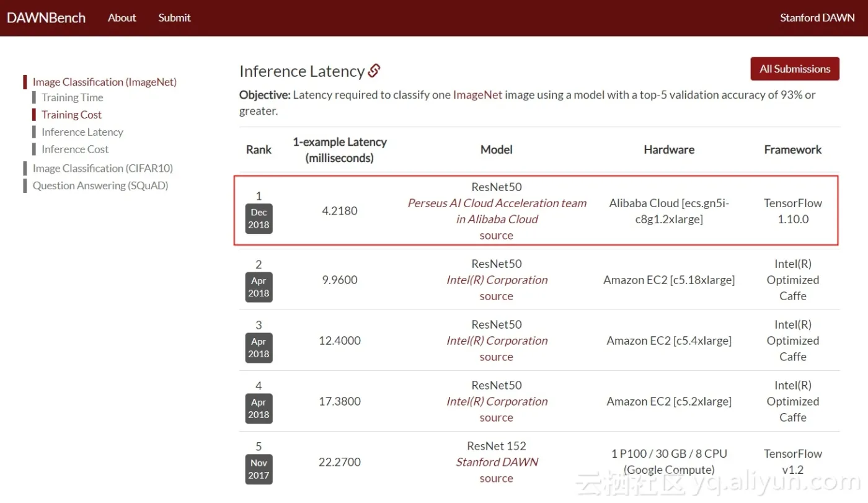Select Image Classification (CIFAR10) in sidebar

(102, 168)
